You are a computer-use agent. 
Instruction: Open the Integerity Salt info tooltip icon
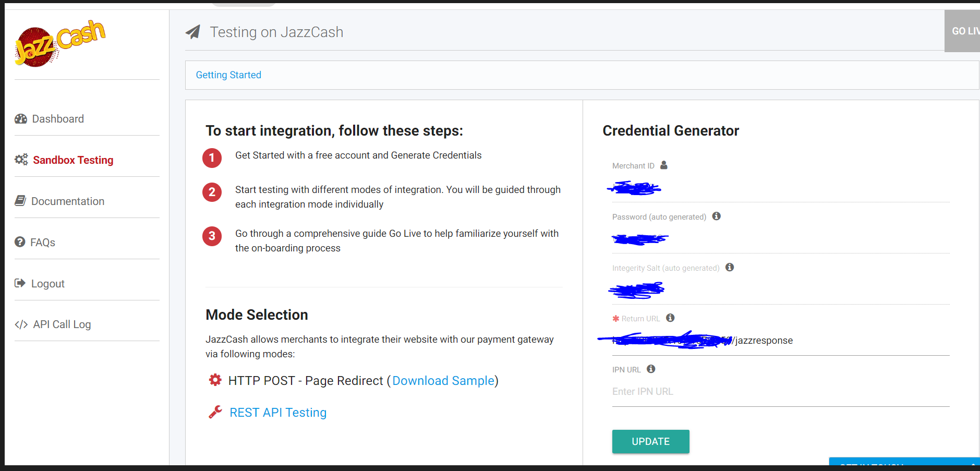(730, 267)
